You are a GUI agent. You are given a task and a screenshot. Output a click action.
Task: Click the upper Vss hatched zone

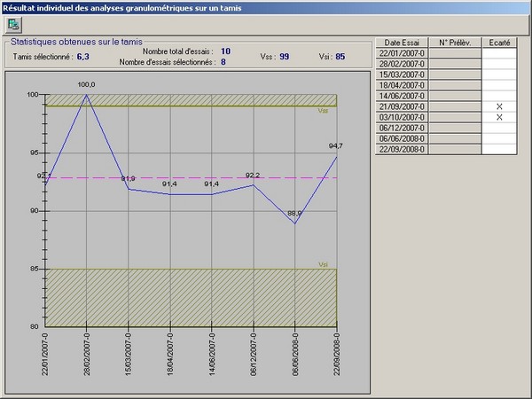(x=177, y=100)
